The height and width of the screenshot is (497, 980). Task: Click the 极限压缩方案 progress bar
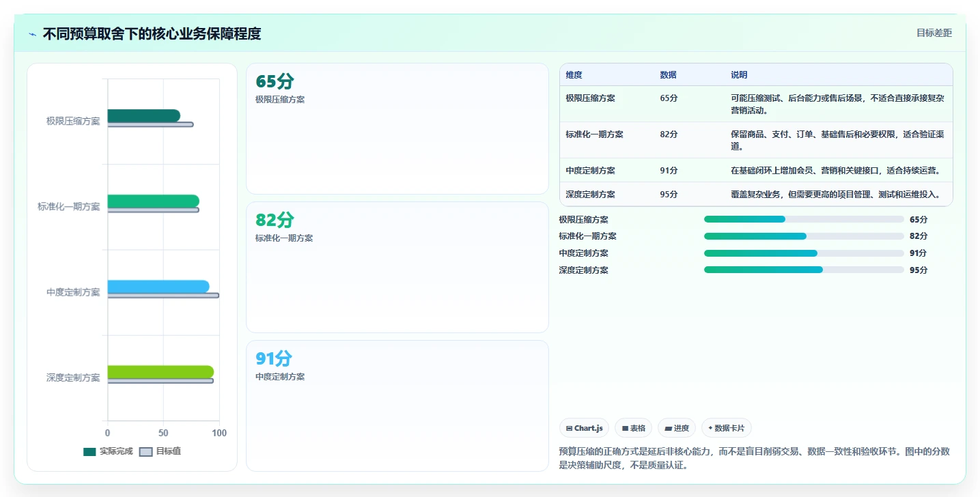804,219
